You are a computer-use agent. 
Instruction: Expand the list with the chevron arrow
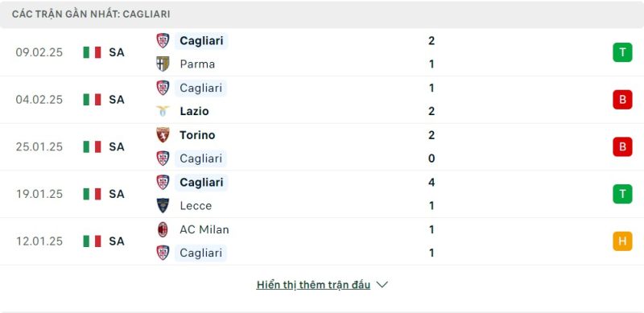point(382,285)
